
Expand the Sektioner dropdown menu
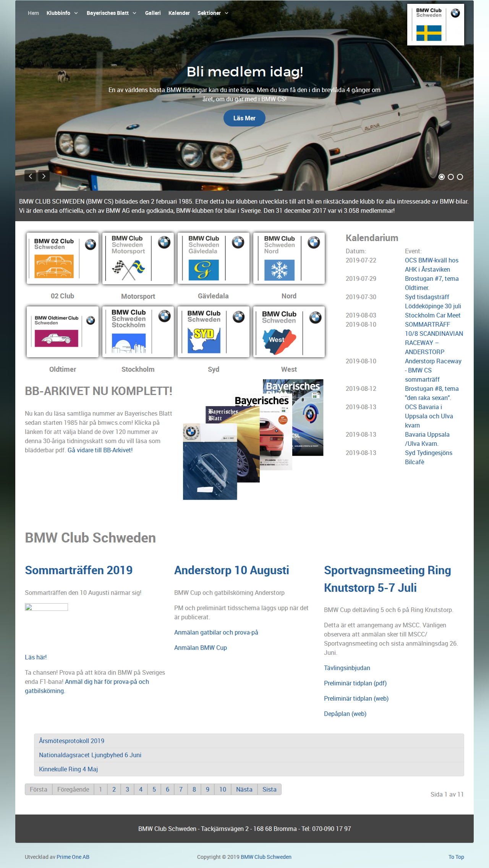click(213, 13)
